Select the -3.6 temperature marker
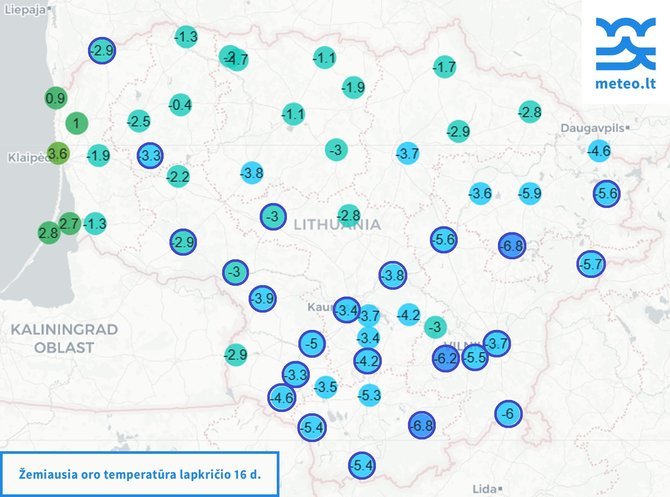The image size is (670, 497). [x=480, y=193]
